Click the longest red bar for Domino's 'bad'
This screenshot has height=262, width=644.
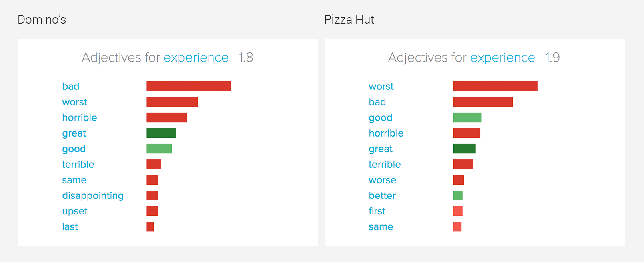(x=189, y=86)
